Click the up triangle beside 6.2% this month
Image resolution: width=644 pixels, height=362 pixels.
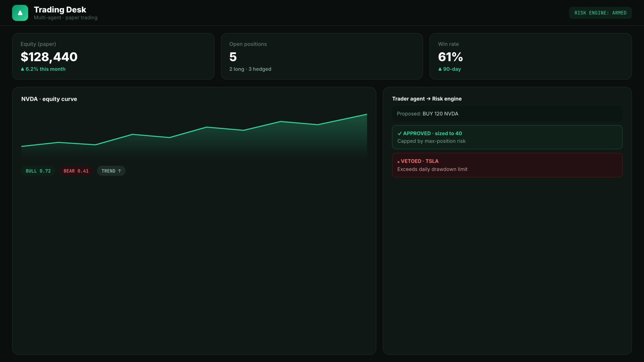(x=22, y=69)
